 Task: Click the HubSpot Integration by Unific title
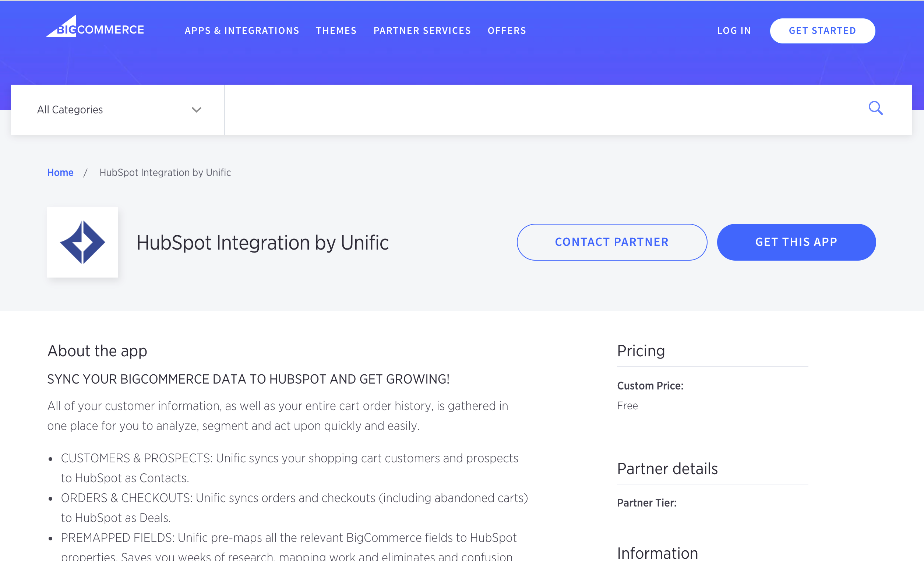click(x=262, y=243)
